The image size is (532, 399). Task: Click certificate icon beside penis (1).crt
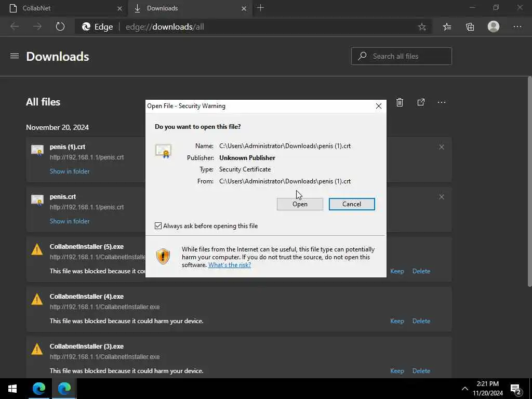(x=37, y=150)
